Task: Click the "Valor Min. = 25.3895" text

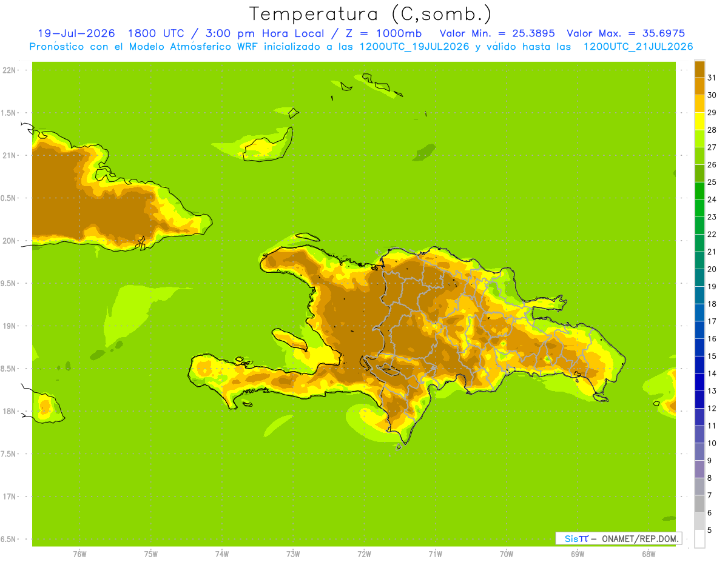Action: [x=497, y=33]
